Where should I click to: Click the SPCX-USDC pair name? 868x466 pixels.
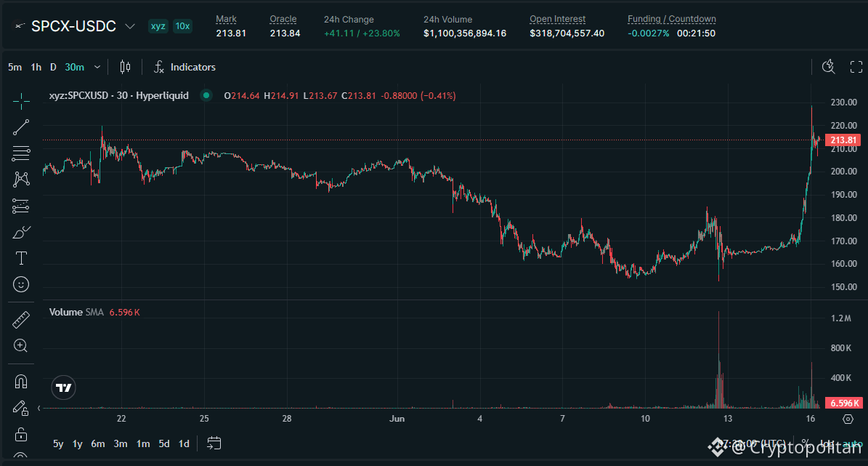73,26
